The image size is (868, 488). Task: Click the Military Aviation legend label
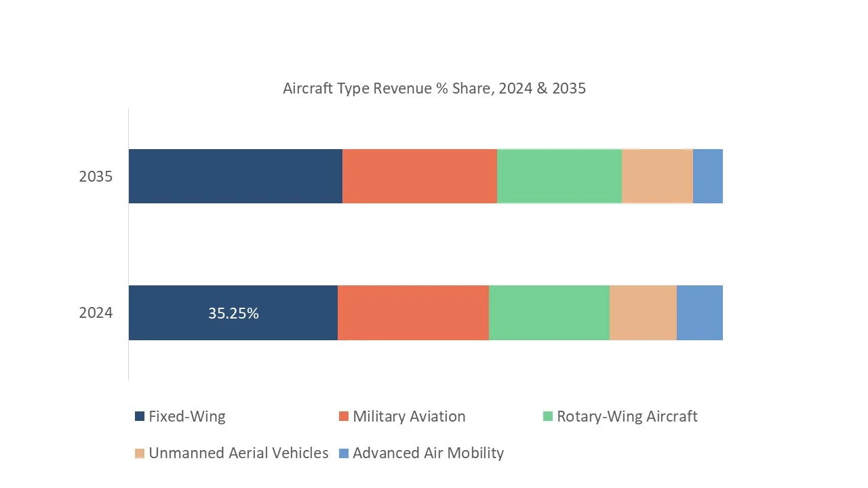pyautogui.click(x=409, y=417)
